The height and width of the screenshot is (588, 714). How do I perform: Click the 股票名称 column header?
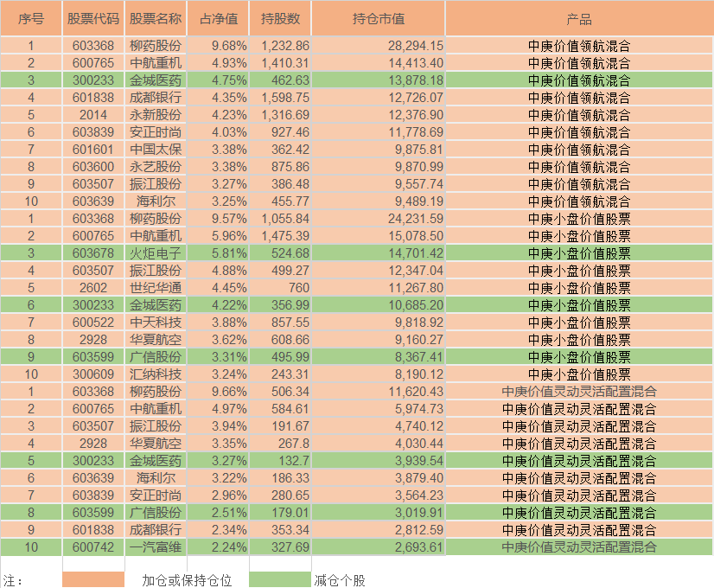[x=156, y=18]
